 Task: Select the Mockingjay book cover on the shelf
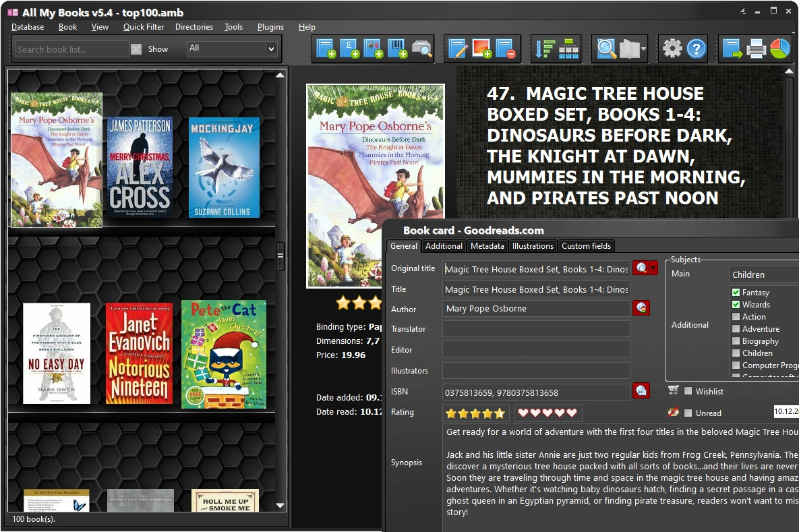(225, 168)
